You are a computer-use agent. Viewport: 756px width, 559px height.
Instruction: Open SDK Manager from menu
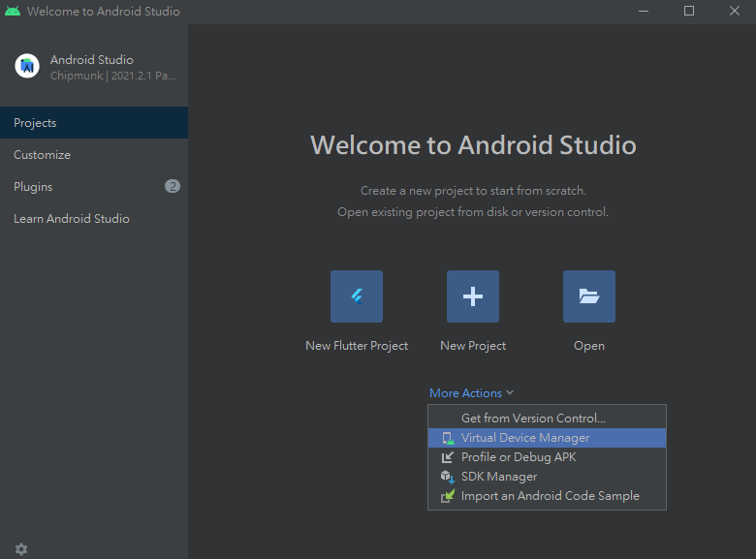tap(547, 476)
